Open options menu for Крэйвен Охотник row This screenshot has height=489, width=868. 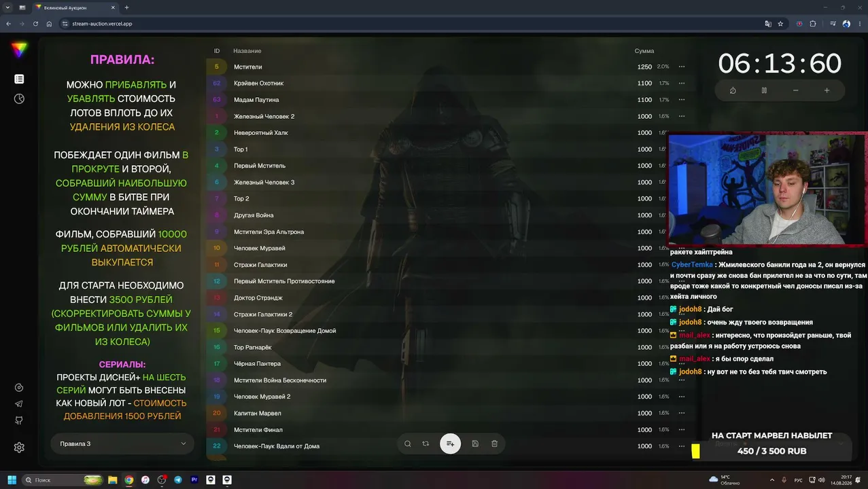682,84
